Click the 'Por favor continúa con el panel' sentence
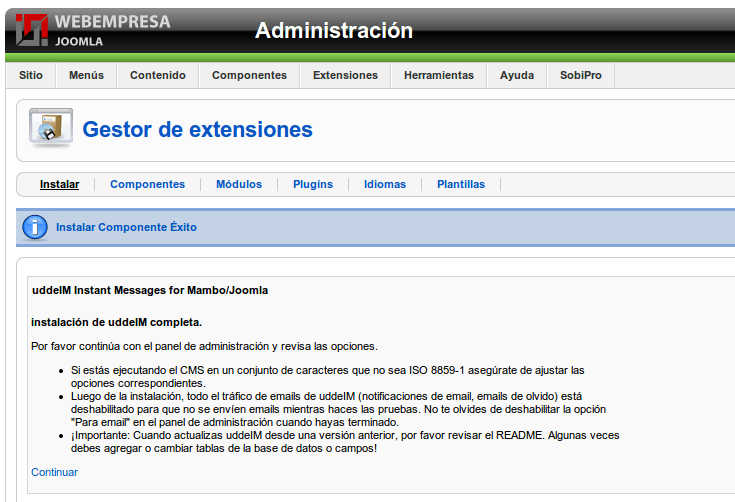 (x=204, y=346)
